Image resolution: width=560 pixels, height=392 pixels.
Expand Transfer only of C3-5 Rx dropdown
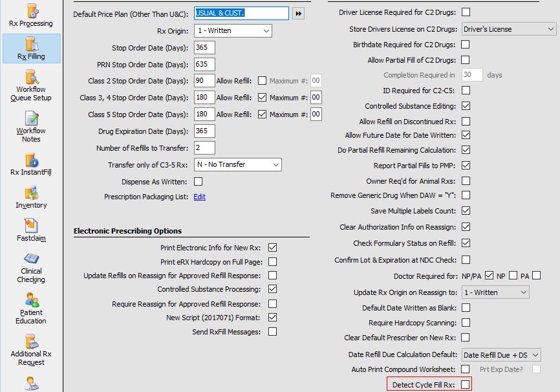(275, 165)
